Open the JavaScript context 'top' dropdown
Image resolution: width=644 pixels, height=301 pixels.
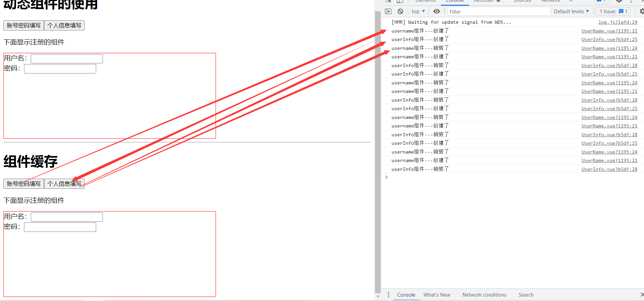pyautogui.click(x=418, y=12)
